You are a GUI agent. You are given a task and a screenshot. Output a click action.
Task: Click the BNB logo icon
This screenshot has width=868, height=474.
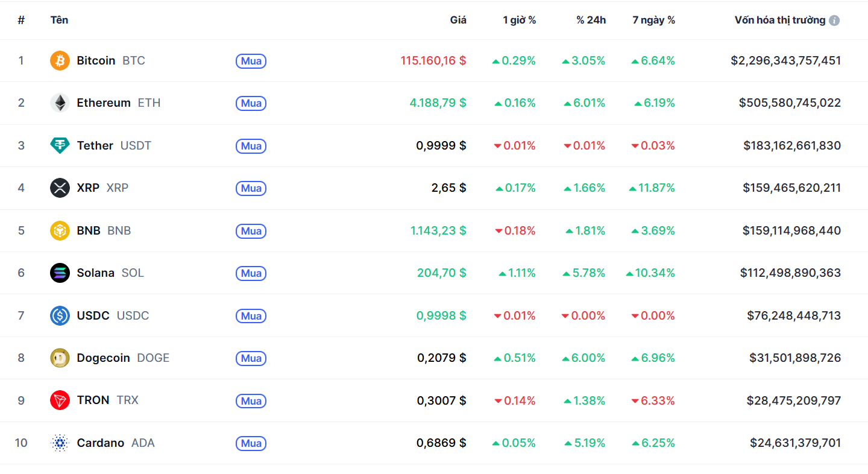point(60,230)
